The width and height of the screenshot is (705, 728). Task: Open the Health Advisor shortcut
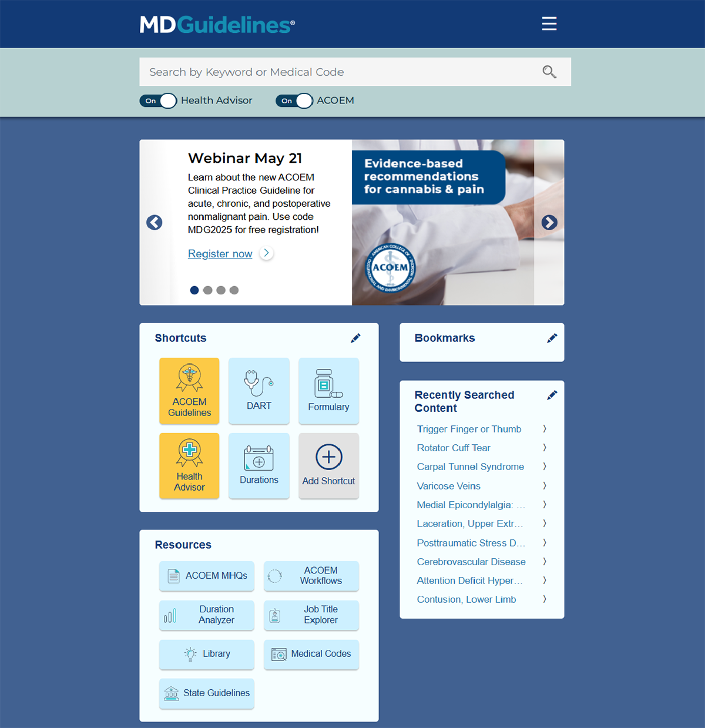tap(189, 466)
